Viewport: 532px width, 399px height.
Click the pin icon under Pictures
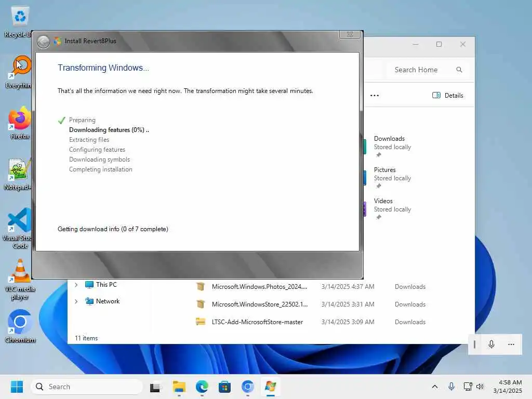[x=379, y=186]
